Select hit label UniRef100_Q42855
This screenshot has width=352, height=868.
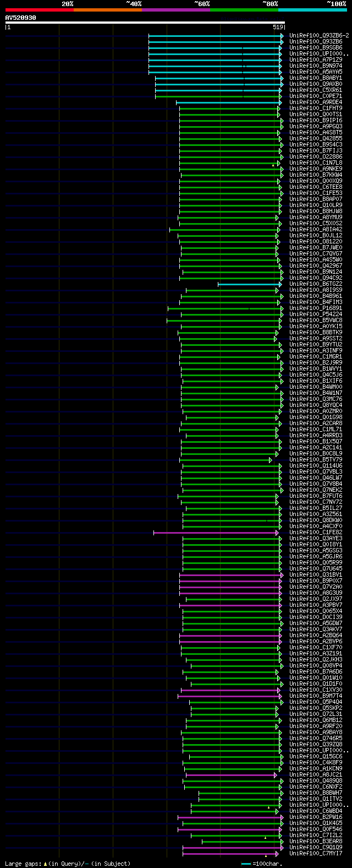click(x=316, y=138)
